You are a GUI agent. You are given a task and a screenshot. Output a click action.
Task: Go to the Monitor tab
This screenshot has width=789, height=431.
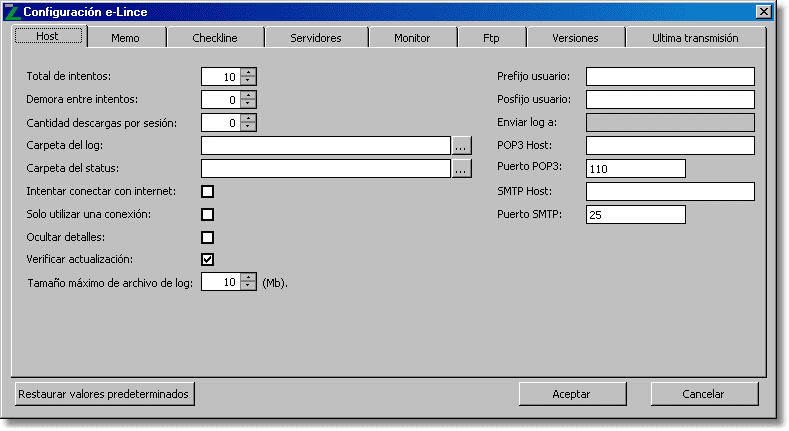413,38
